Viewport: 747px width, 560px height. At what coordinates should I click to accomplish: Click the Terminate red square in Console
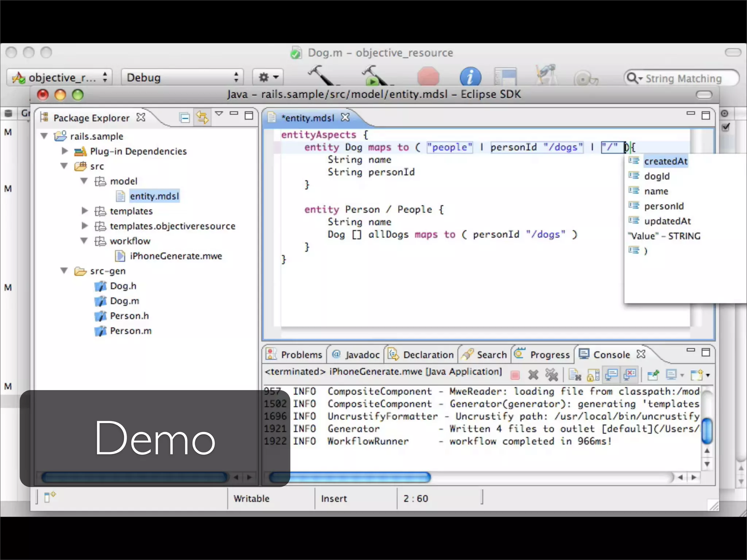click(515, 375)
